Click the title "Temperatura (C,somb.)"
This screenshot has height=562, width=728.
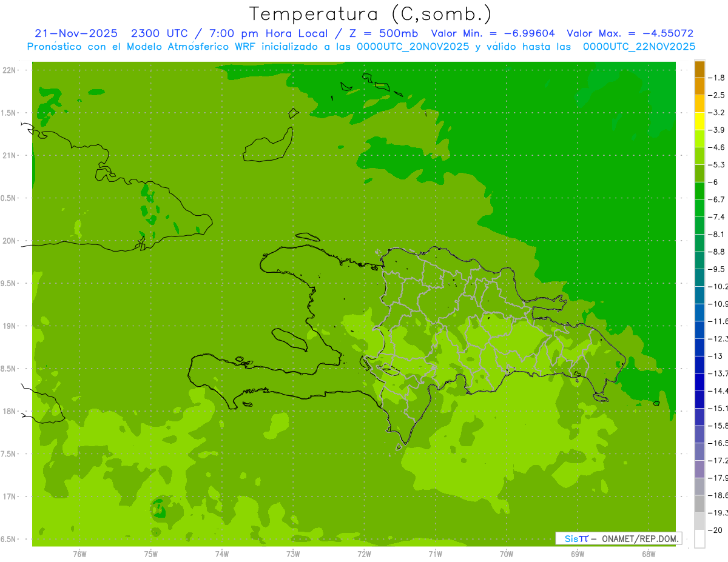pyautogui.click(x=371, y=15)
